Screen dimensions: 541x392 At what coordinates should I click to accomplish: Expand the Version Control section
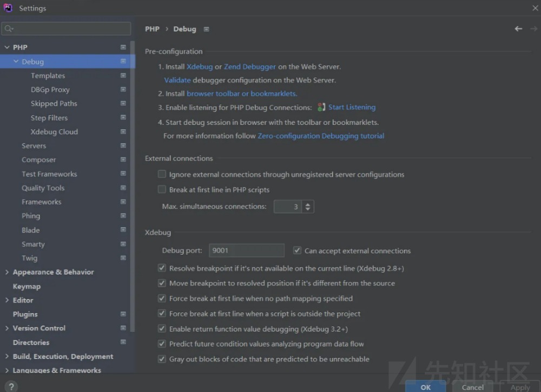6,328
